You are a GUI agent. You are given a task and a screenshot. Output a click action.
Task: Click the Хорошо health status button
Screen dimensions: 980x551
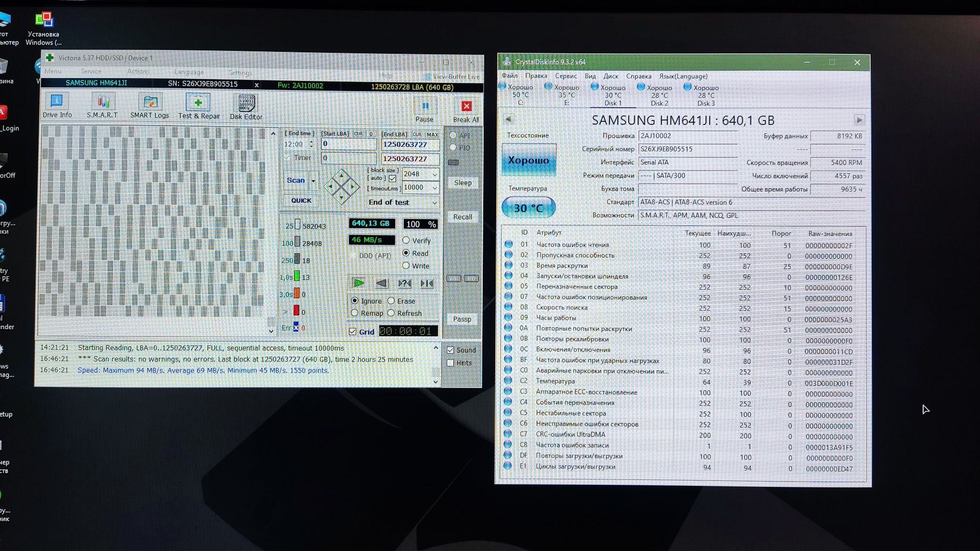pos(529,160)
